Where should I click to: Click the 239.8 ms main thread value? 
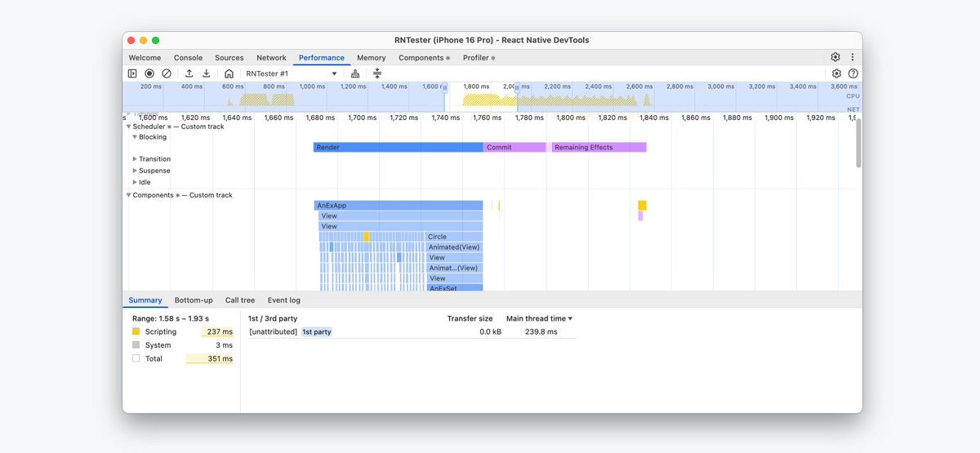pyautogui.click(x=541, y=332)
